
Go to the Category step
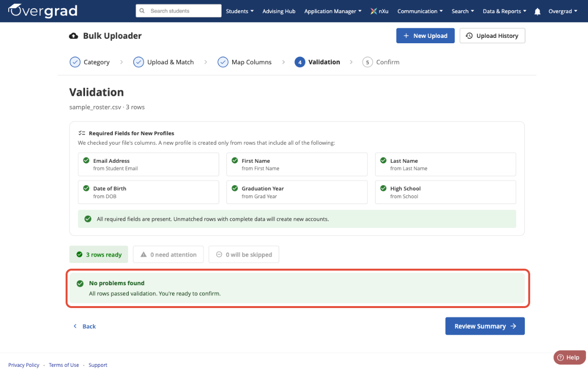90,62
